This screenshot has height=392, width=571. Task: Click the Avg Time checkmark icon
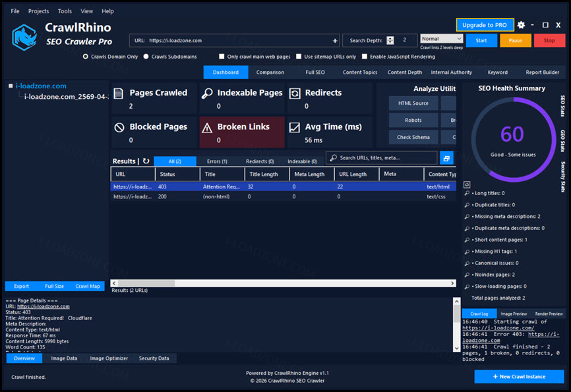click(294, 127)
